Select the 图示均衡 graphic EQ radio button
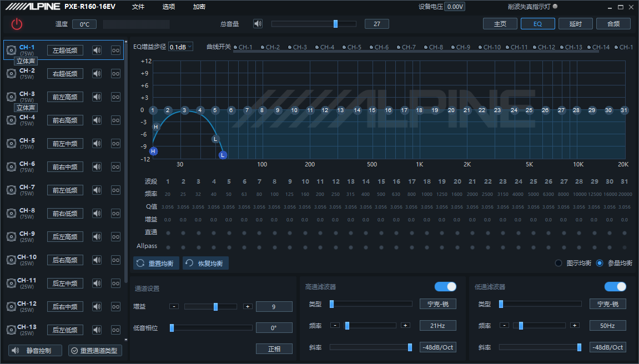Screen dimensions: 639x364 click(559, 263)
